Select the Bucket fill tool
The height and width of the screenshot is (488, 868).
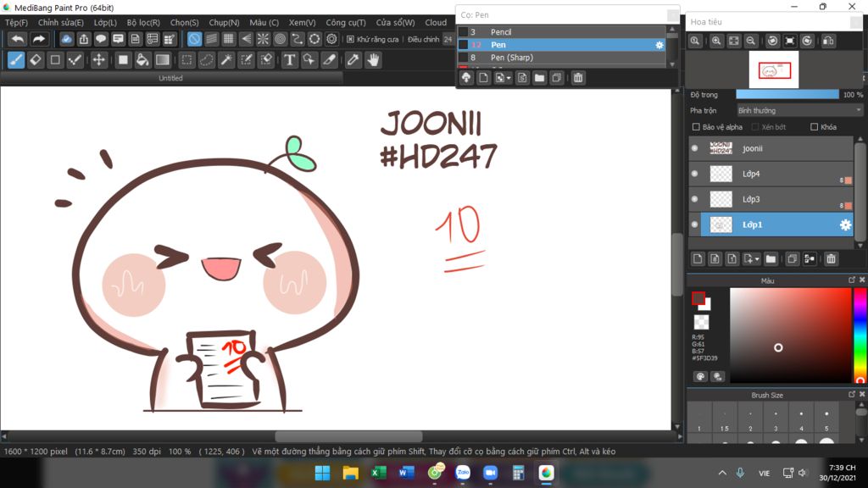point(142,60)
